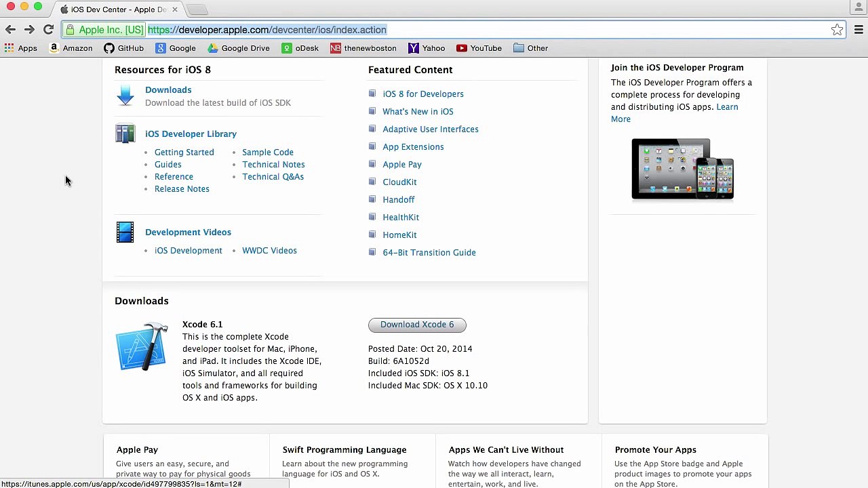Open the Adaptive User Interfaces link

click(431, 129)
